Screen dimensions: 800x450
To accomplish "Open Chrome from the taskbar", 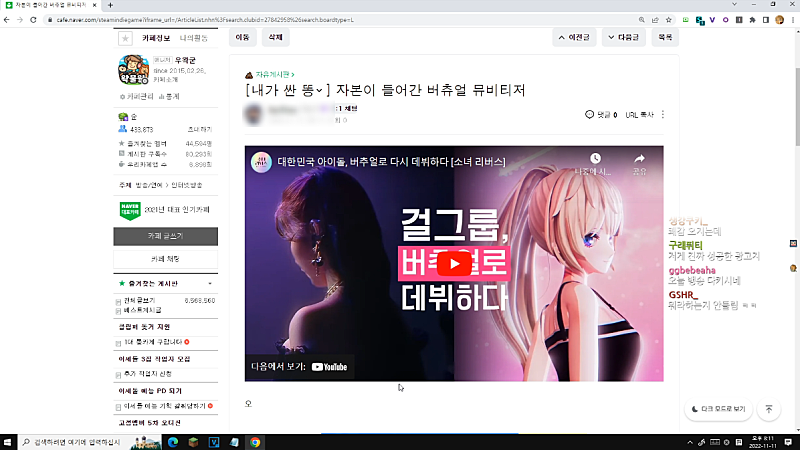I will pos(255,442).
